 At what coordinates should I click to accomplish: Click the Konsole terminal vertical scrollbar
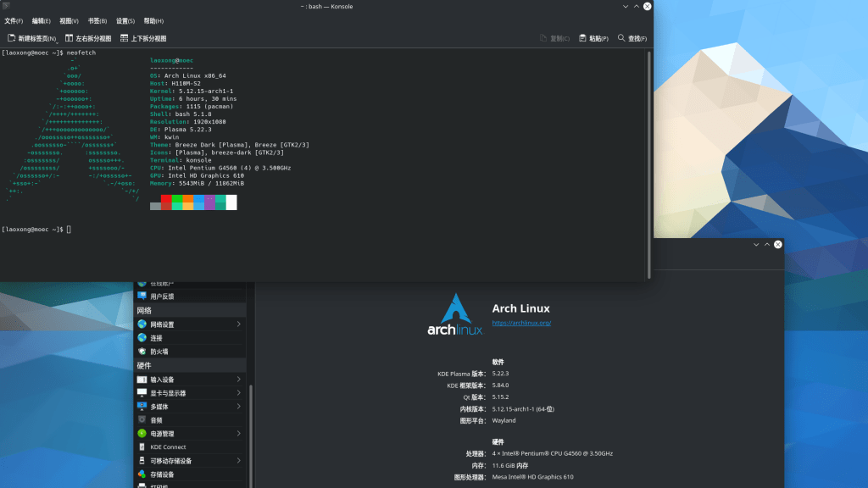pyautogui.click(x=649, y=161)
